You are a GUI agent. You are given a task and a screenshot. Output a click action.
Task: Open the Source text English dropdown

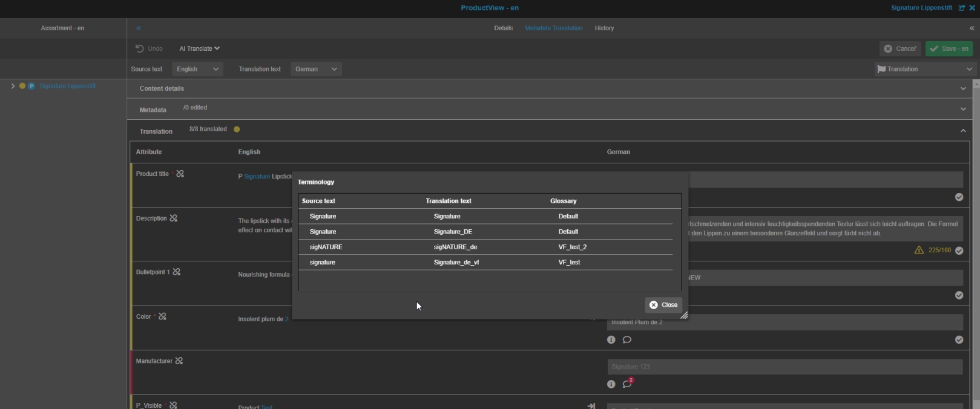click(198, 69)
